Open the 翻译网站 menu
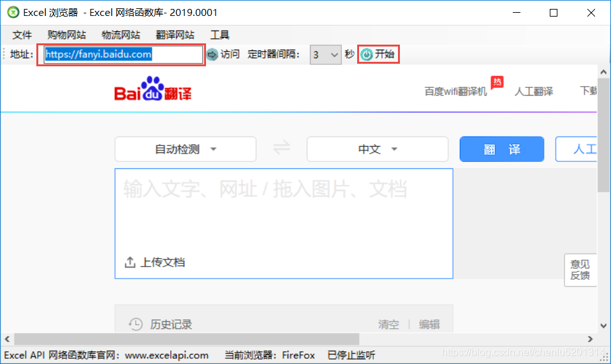The width and height of the screenshot is (611, 364). 175,35
